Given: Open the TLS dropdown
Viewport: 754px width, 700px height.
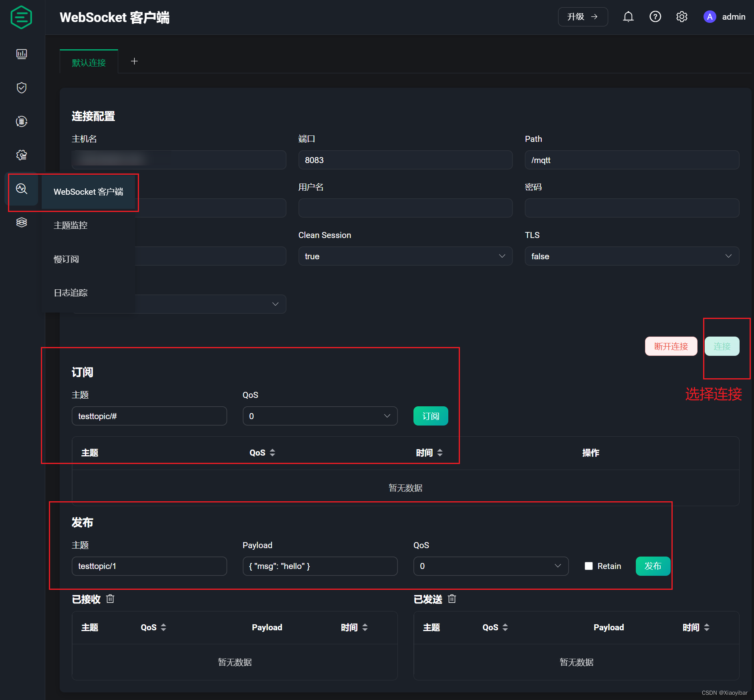Looking at the screenshot, I should (x=632, y=256).
